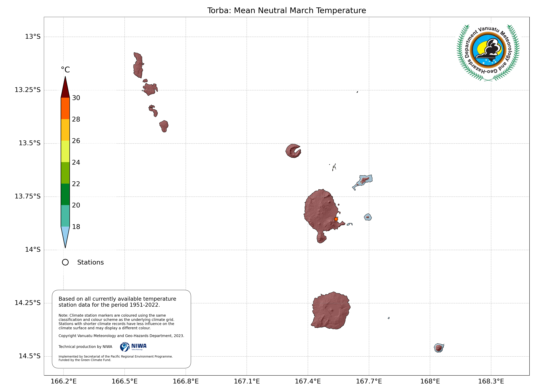Click the 13.5°S latitude label
Screen dimensions: 554x392
[30, 143]
